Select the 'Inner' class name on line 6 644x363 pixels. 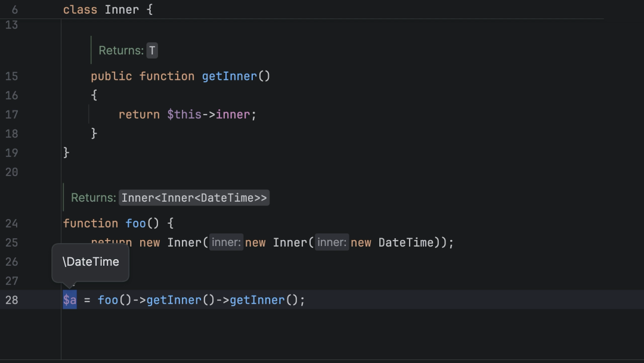tap(122, 10)
